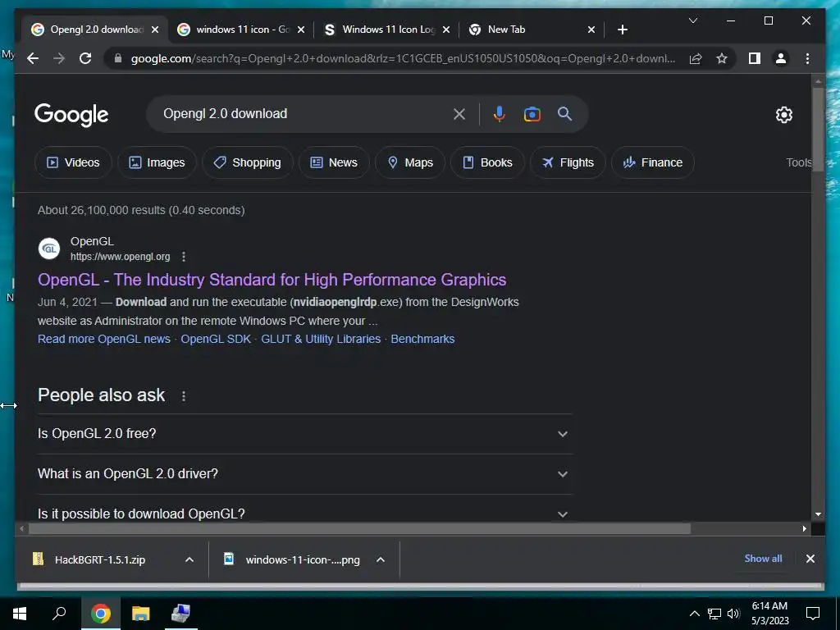Bookmark this page with the star icon
This screenshot has height=630, width=840.
point(722,58)
